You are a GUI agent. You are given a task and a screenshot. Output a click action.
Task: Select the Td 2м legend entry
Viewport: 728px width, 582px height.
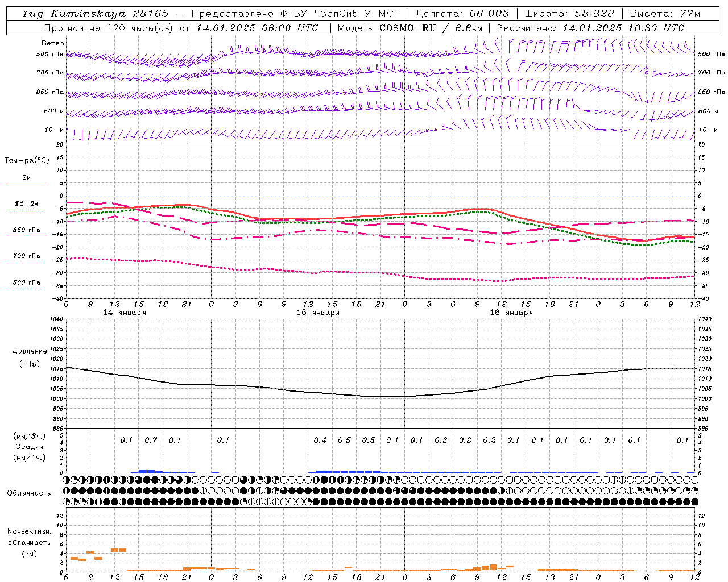coord(27,203)
